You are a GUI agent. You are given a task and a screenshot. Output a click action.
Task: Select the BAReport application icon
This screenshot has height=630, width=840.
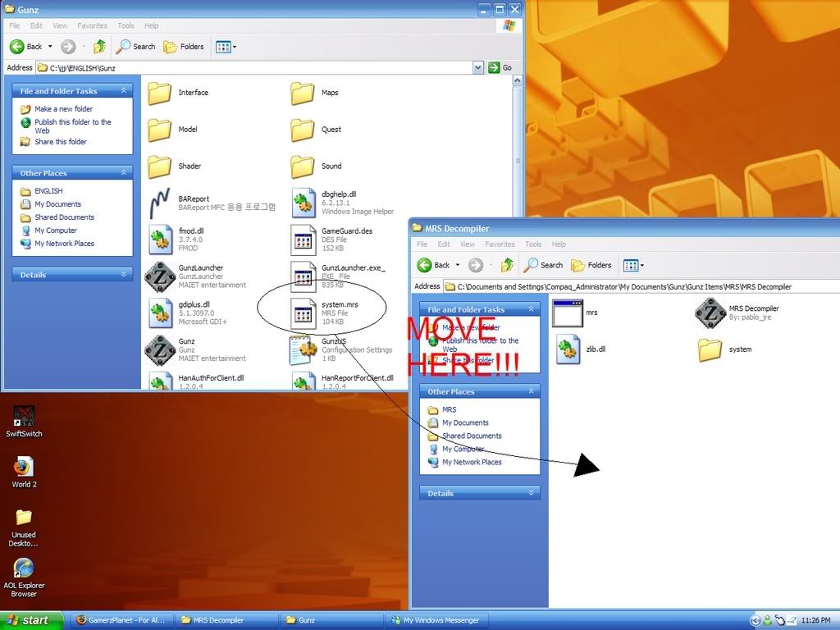pos(160,203)
